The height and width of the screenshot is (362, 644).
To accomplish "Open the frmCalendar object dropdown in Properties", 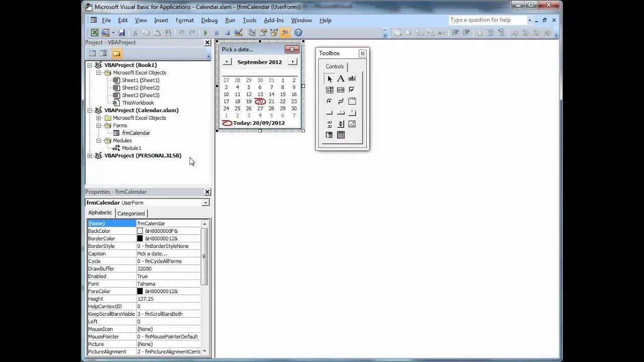I will point(205,203).
